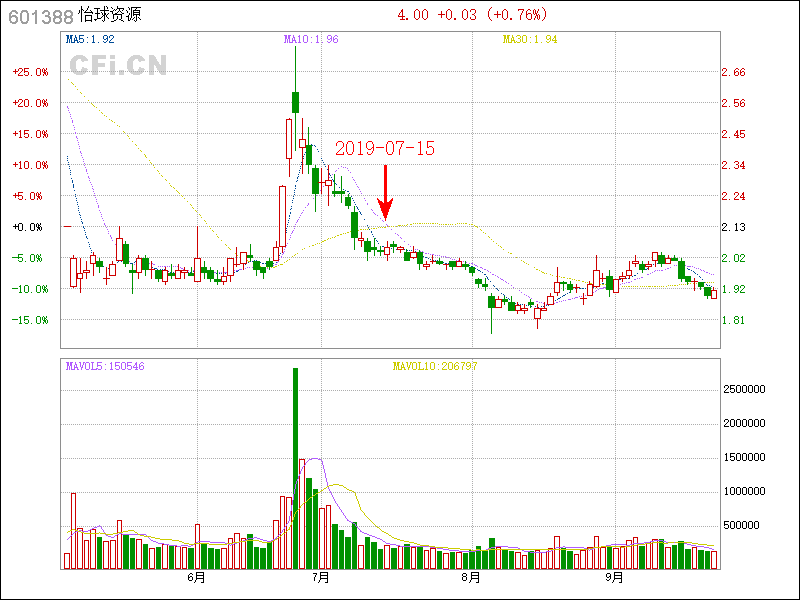Screen dimensions: 800x600
Task: Click the small red dash at +0.0%
Action: click(67, 227)
